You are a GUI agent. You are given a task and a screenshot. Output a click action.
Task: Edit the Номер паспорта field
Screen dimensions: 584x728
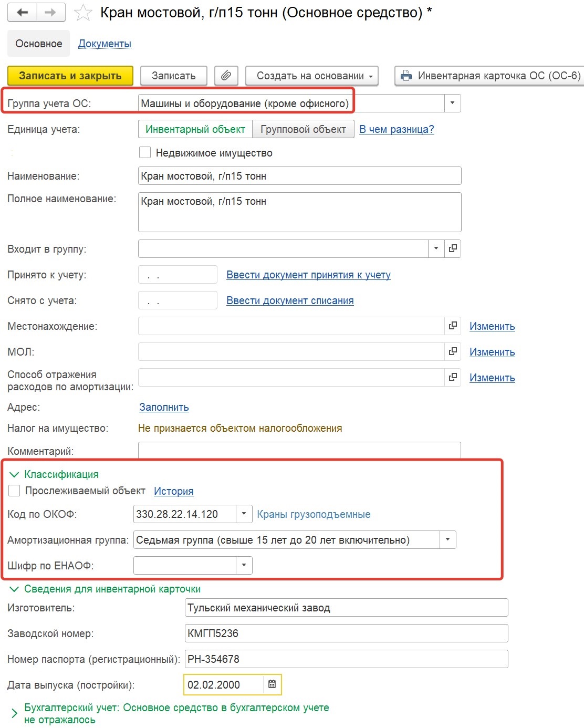pos(347,659)
